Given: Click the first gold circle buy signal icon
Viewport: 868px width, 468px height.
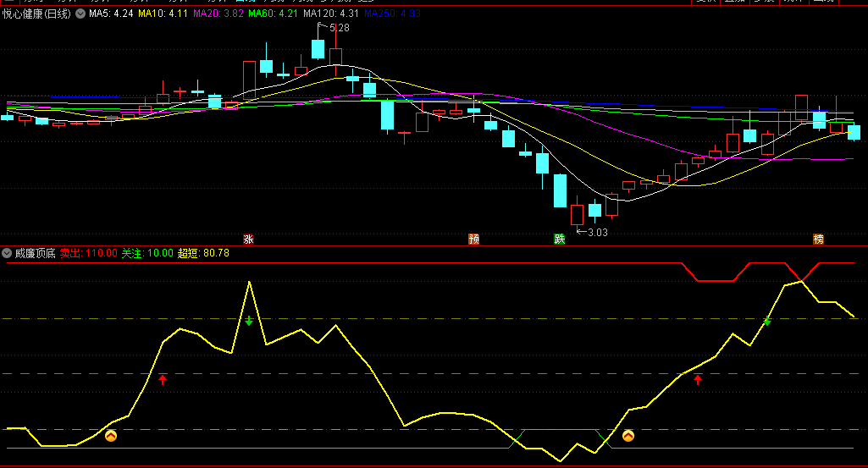Looking at the screenshot, I should click(111, 436).
